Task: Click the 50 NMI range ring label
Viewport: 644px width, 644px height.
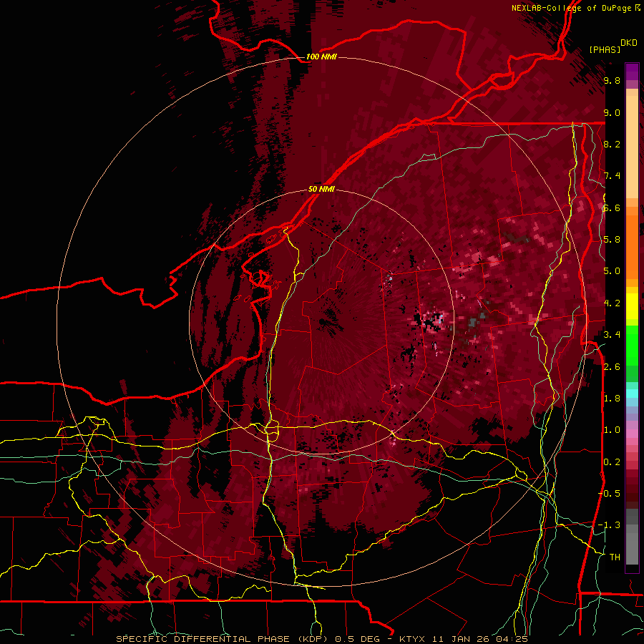Action: [321, 189]
